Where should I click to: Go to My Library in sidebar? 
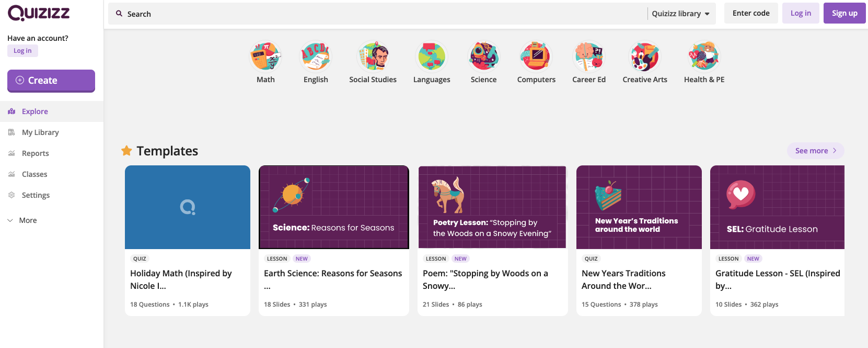(40, 132)
